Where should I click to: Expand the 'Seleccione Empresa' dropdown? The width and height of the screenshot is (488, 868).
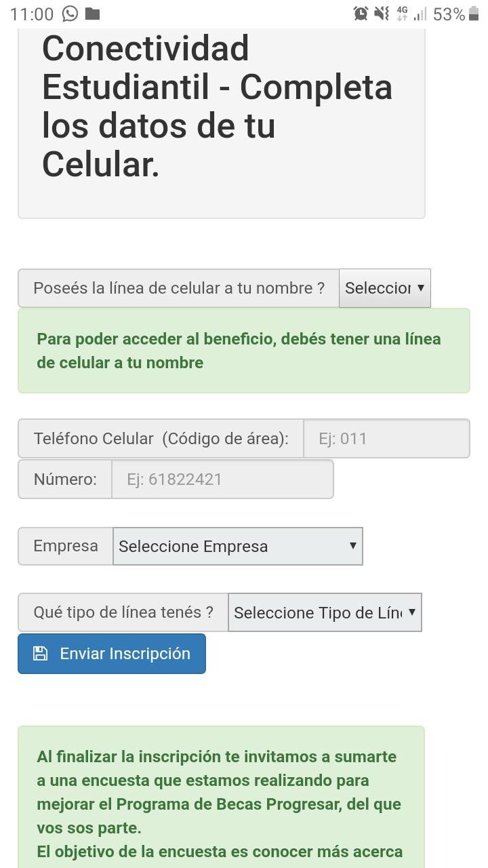coord(238,546)
